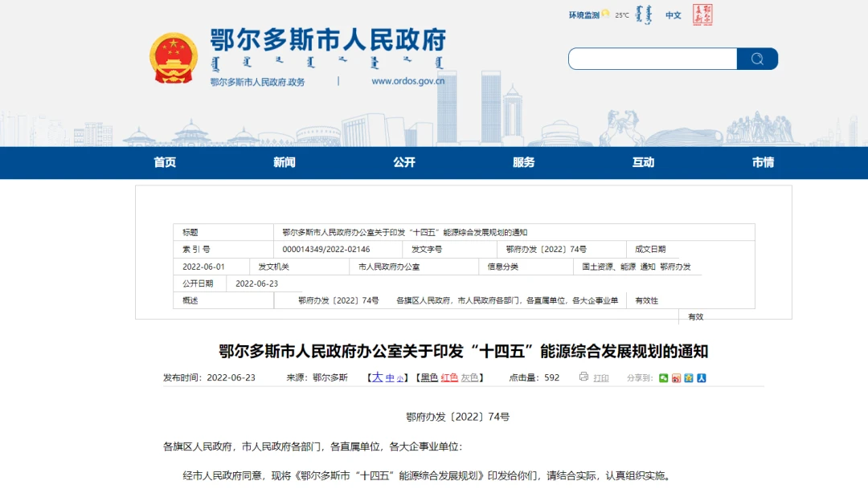868x489 pixels.
Task: Set font size to medium 中
Action: coord(389,377)
